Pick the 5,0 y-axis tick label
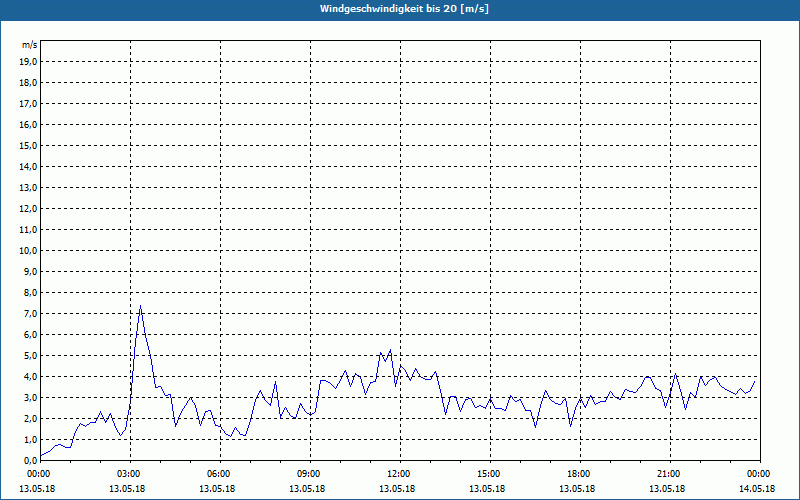This screenshot has width=800, height=500. coord(30,356)
